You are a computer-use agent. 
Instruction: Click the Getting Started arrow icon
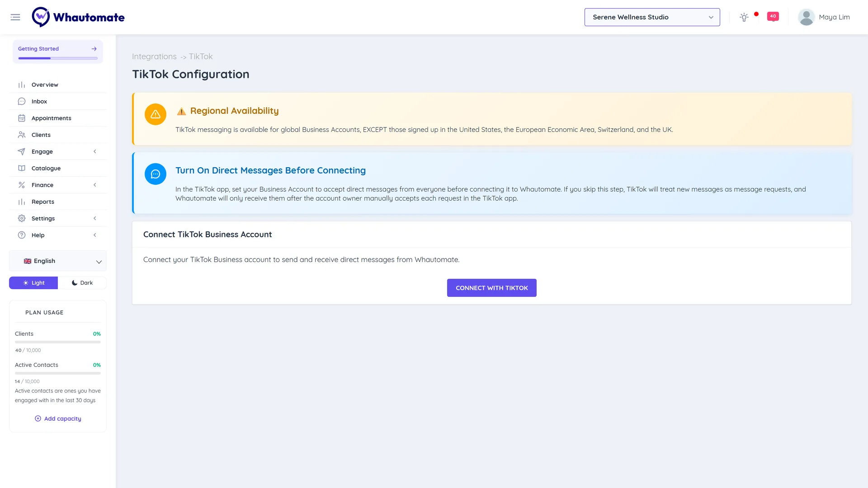point(94,49)
